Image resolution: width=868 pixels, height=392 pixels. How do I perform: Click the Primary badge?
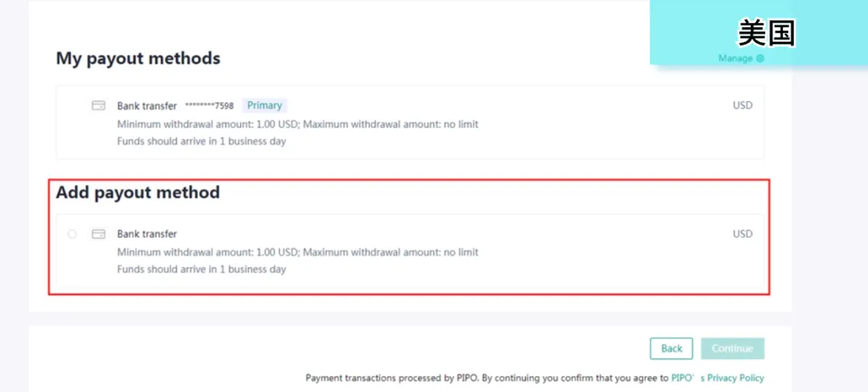(264, 105)
